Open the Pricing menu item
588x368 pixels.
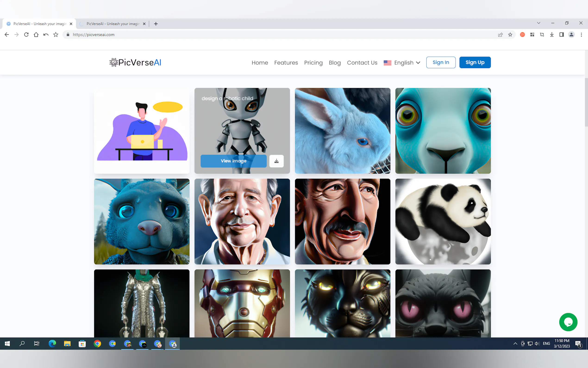tap(313, 63)
